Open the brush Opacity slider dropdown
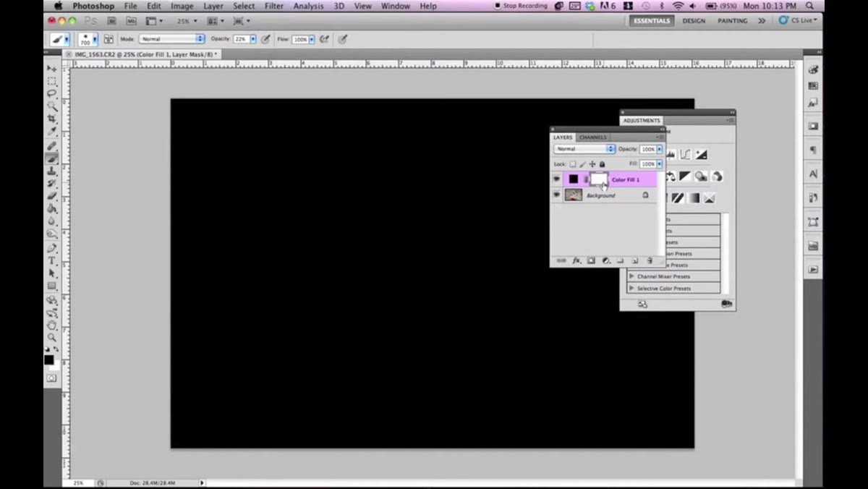868x489 pixels. coord(253,39)
